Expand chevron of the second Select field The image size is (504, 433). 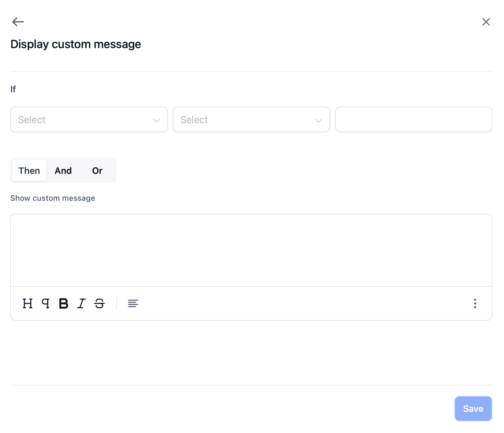319,121
